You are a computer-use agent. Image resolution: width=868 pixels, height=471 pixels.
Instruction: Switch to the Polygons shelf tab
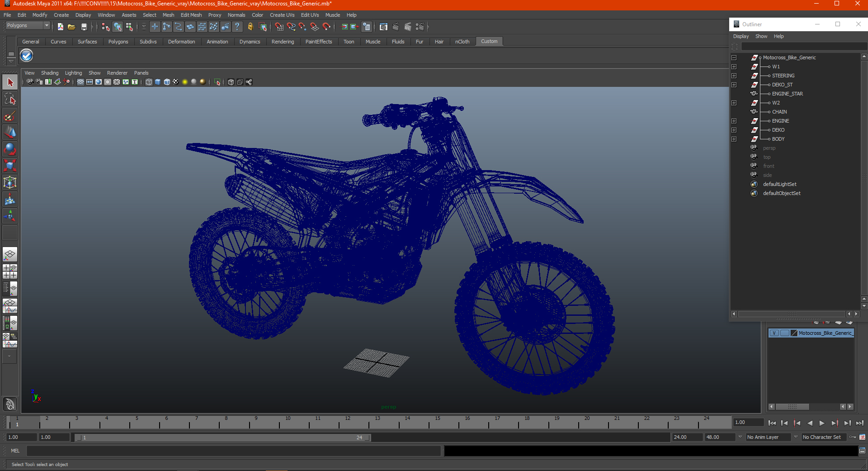(118, 42)
